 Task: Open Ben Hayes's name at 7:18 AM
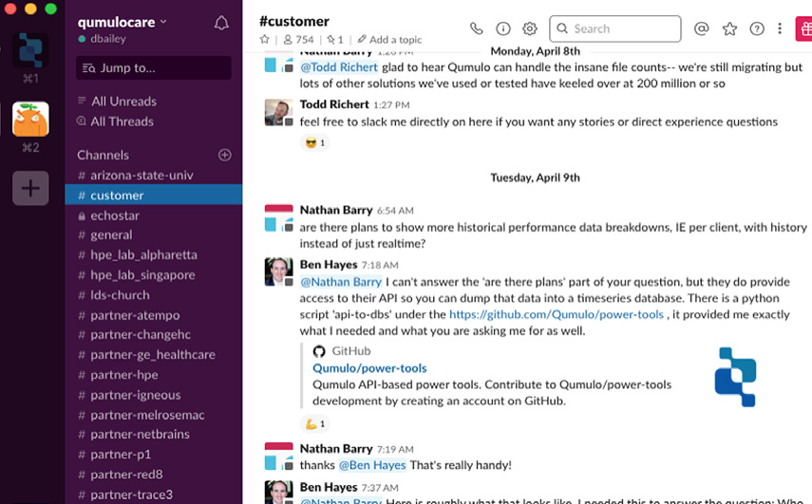pos(329,265)
